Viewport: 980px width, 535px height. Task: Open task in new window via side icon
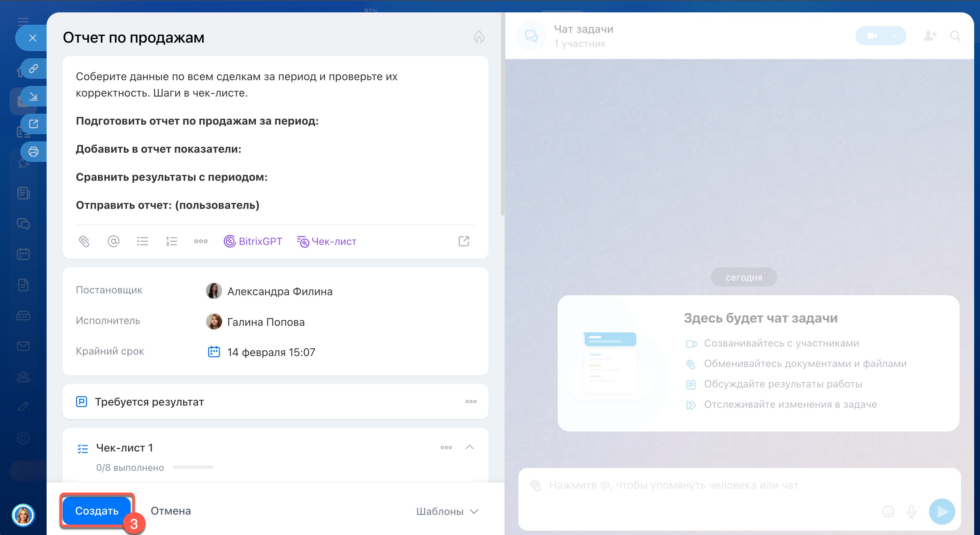pyautogui.click(x=33, y=124)
